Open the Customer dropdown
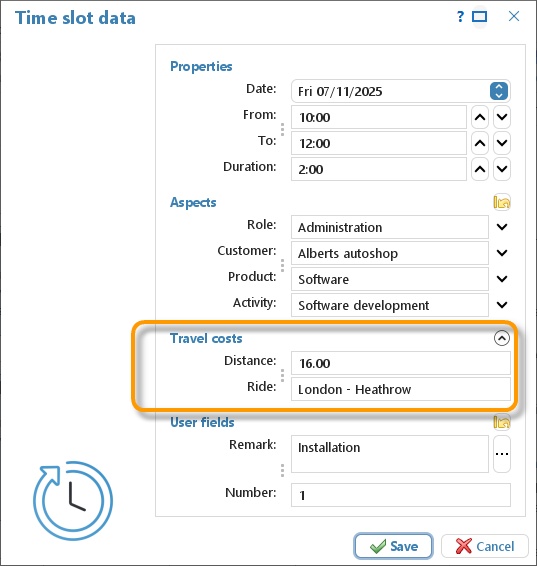Viewport: 537px width, 566px height. 502,253
